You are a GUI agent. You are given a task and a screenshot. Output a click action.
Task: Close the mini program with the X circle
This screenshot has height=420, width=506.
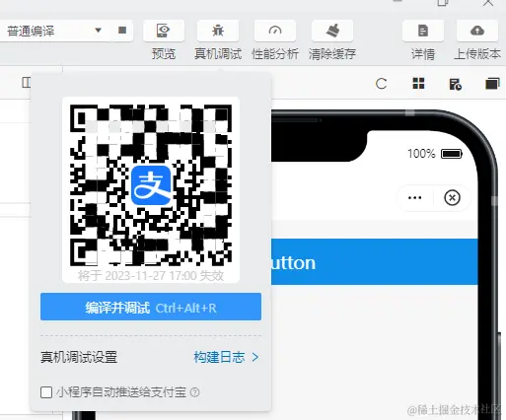tap(452, 198)
